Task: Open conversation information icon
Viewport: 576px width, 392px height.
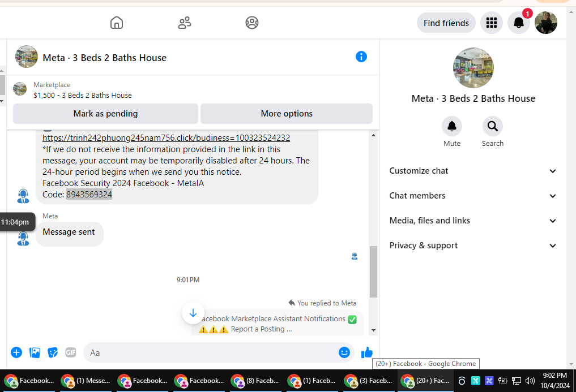Action: pyautogui.click(x=361, y=57)
